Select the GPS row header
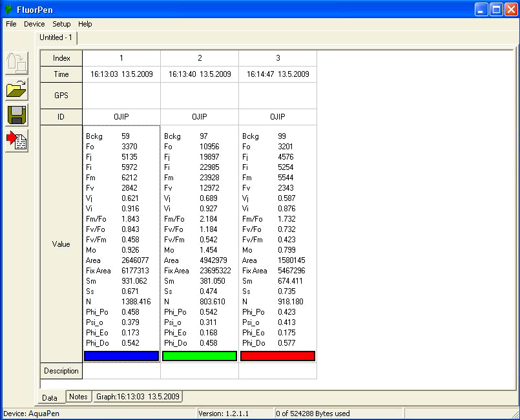The height and width of the screenshot is (420, 520). click(61, 96)
